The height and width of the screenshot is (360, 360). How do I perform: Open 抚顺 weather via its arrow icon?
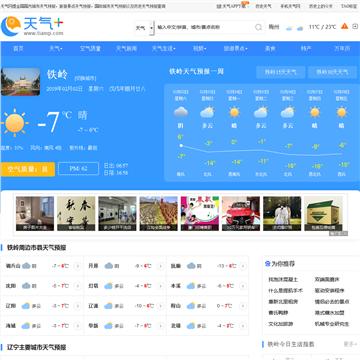243,266
